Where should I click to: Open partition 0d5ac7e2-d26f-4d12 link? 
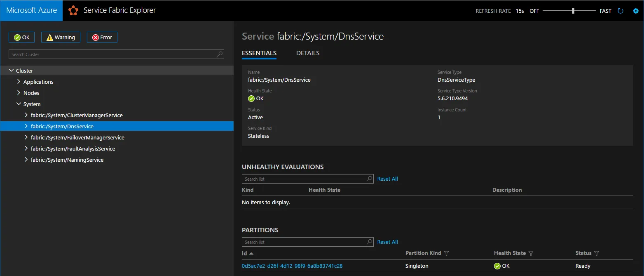pos(292,266)
